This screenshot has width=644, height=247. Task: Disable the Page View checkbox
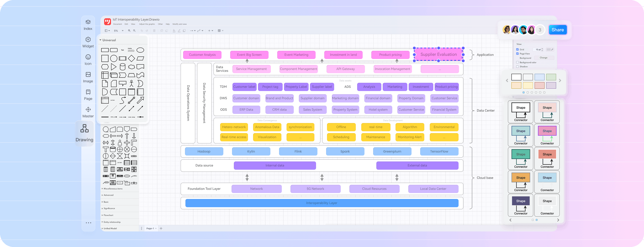click(x=517, y=54)
